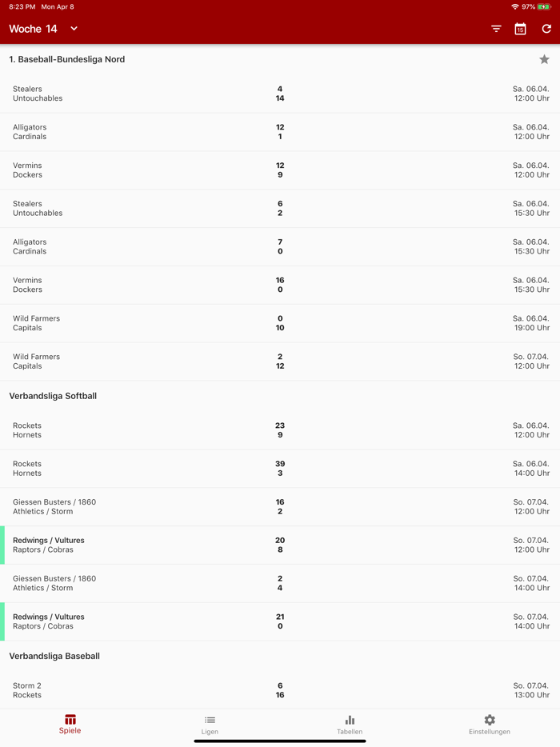The height and width of the screenshot is (747, 560).
Task: Open the Einstellungen settings tab
Action: (490, 724)
